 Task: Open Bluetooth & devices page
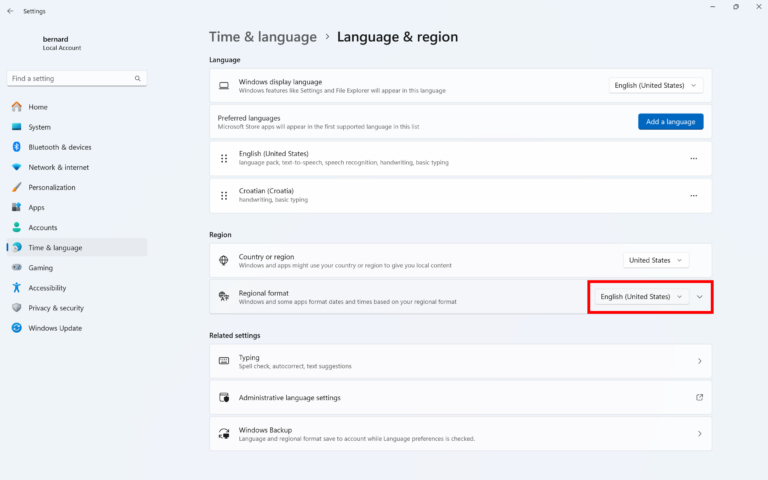pos(77,147)
